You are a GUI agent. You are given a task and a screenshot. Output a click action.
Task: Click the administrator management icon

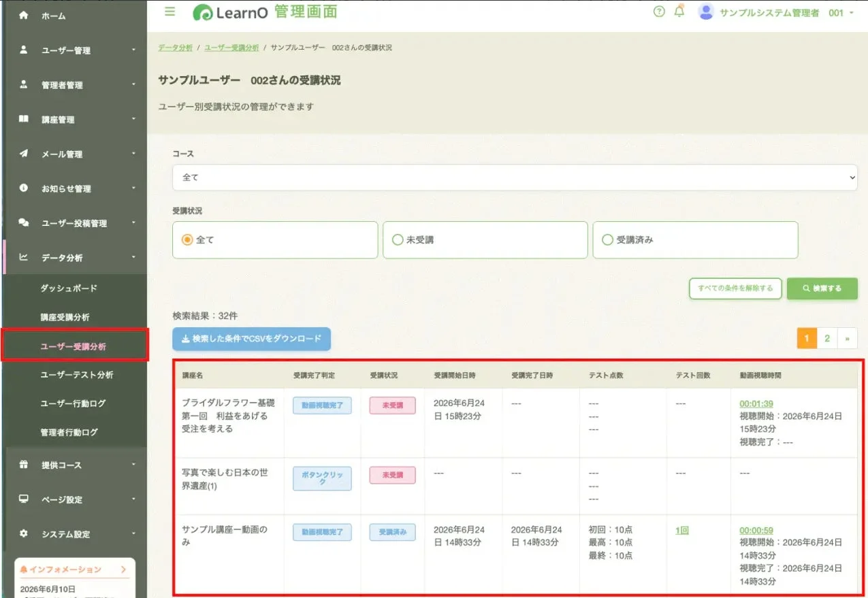(24, 84)
